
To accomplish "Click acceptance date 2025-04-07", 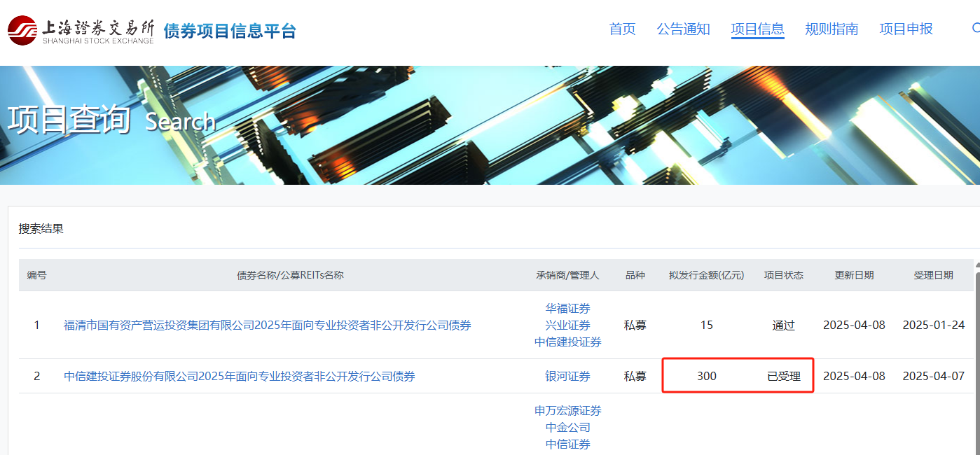I will pyautogui.click(x=934, y=376).
